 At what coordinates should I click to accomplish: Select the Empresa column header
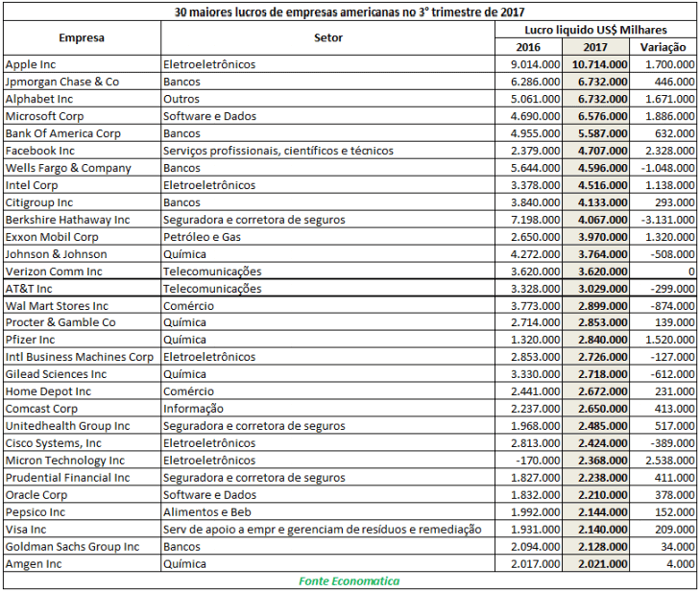tap(82, 38)
